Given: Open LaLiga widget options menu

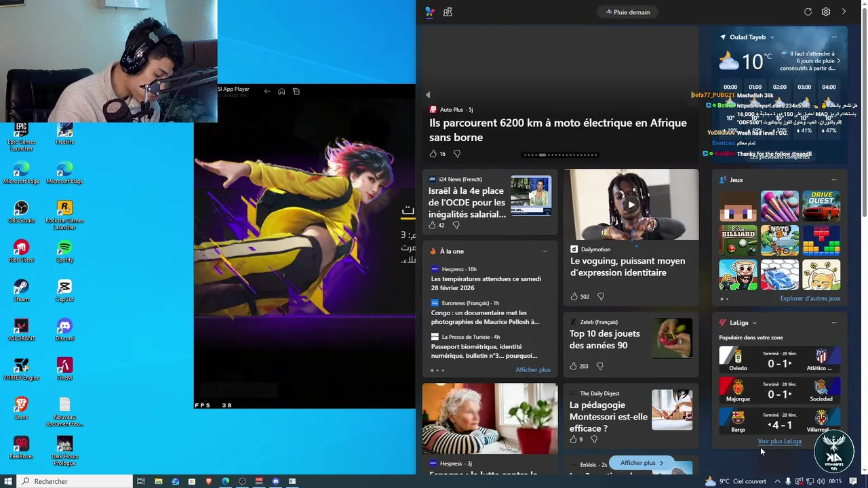Looking at the screenshot, I should point(833,323).
